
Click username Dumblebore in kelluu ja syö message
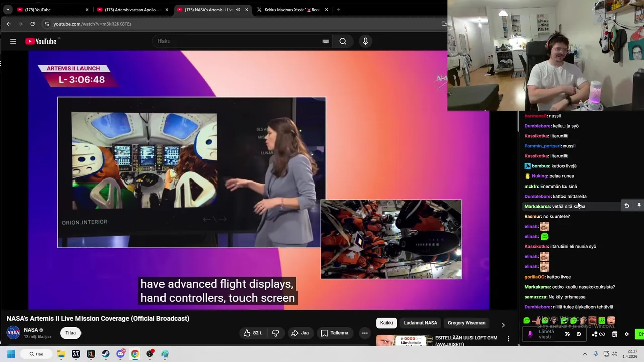coord(537,126)
